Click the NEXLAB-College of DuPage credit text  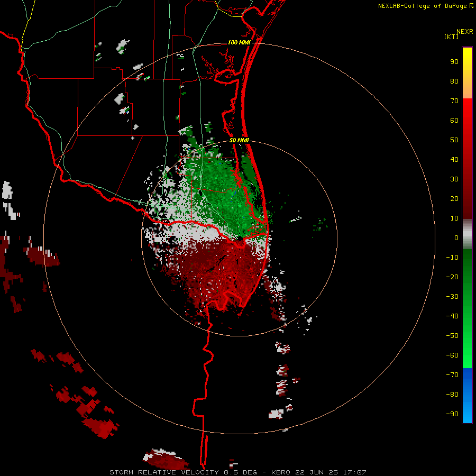point(425,6)
